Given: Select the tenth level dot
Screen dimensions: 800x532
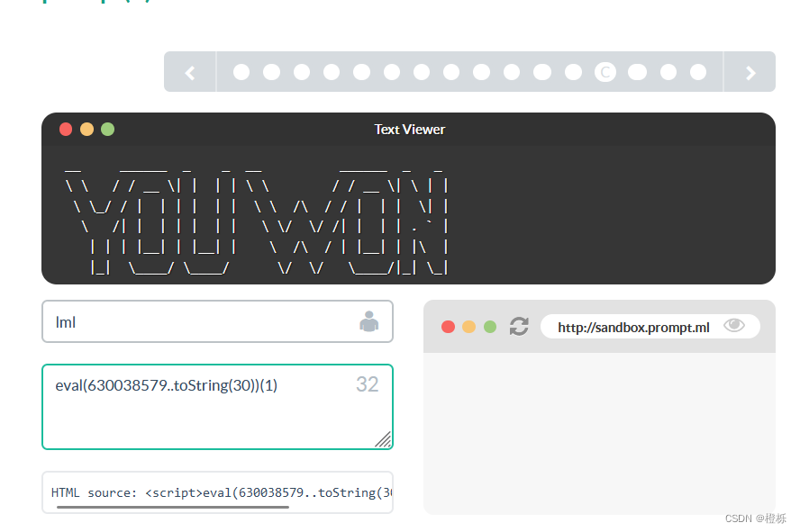Looking at the screenshot, I should pyautogui.click(x=512, y=72).
